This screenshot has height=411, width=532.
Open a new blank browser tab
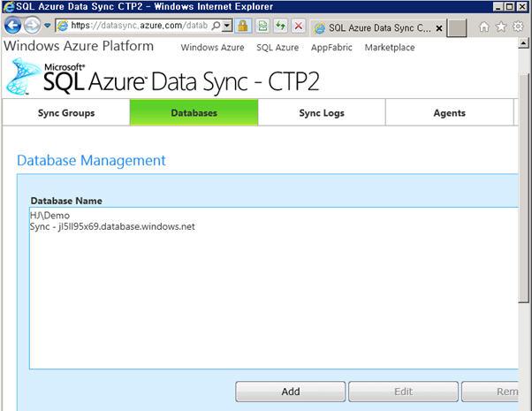tap(457, 27)
